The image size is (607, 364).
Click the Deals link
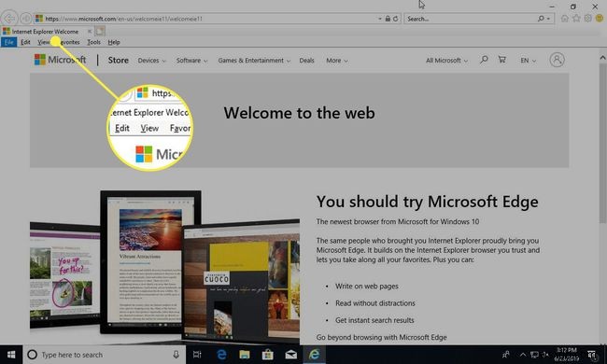pyautogui.click(x=306, y=61)
